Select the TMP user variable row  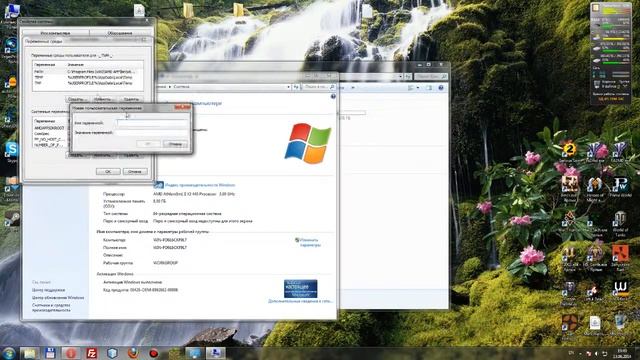point(88,83)
